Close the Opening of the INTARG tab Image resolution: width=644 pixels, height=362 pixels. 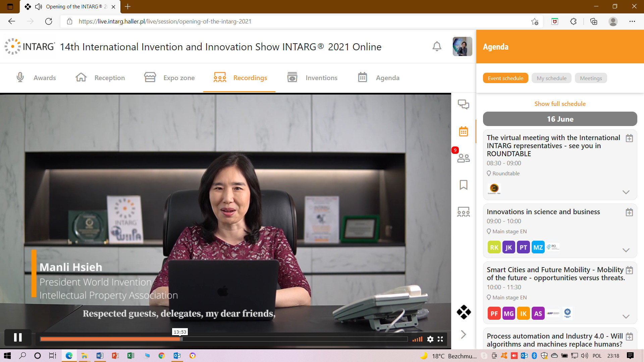(x=113, y=7)
